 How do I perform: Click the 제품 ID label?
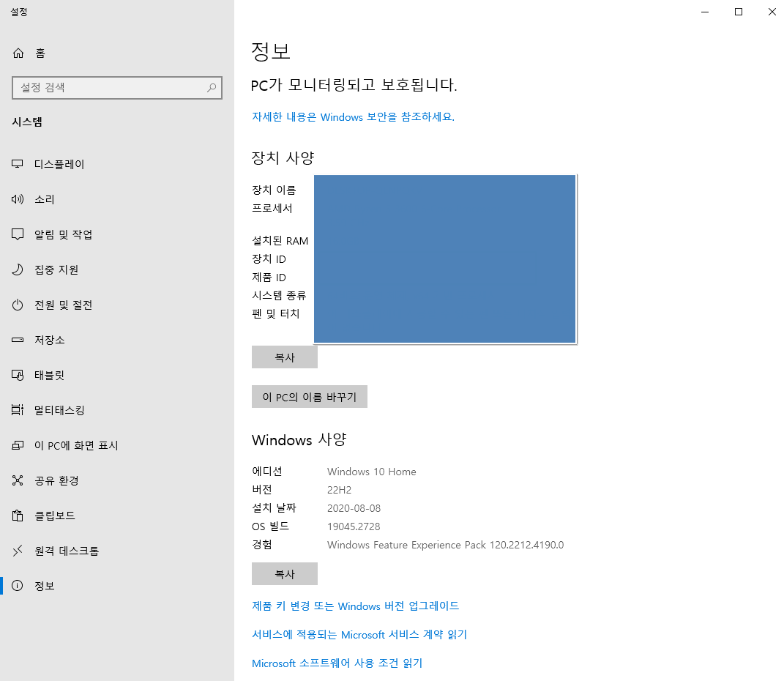click(x=269, y=277)
